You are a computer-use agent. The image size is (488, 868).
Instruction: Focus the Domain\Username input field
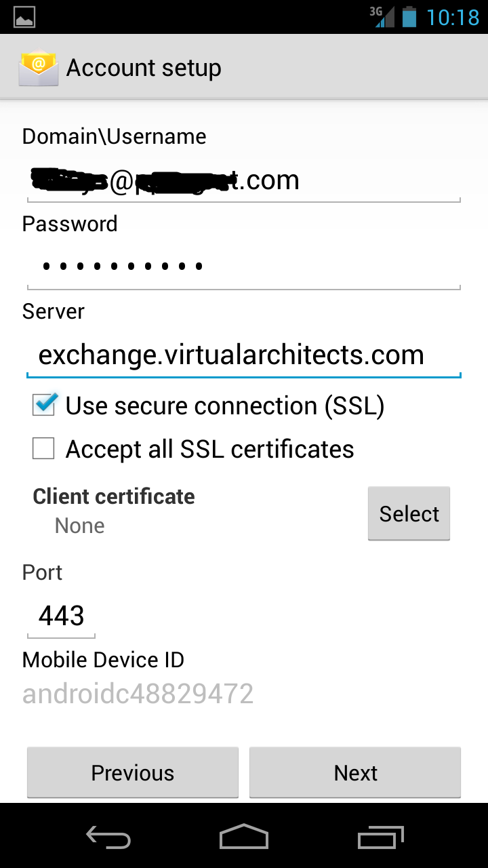[x=244, y=181]
